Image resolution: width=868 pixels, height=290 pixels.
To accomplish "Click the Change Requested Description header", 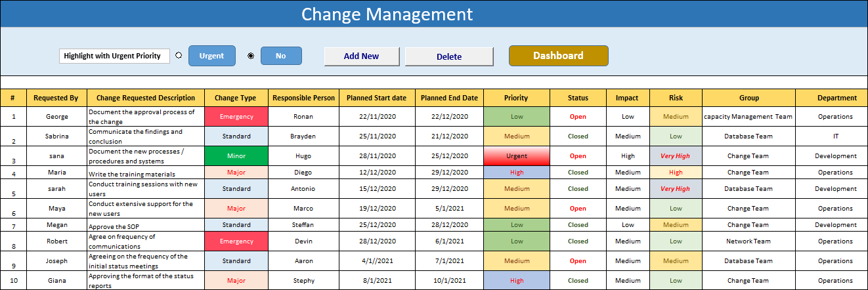I will pyautogui.click(x=145, y=98).
